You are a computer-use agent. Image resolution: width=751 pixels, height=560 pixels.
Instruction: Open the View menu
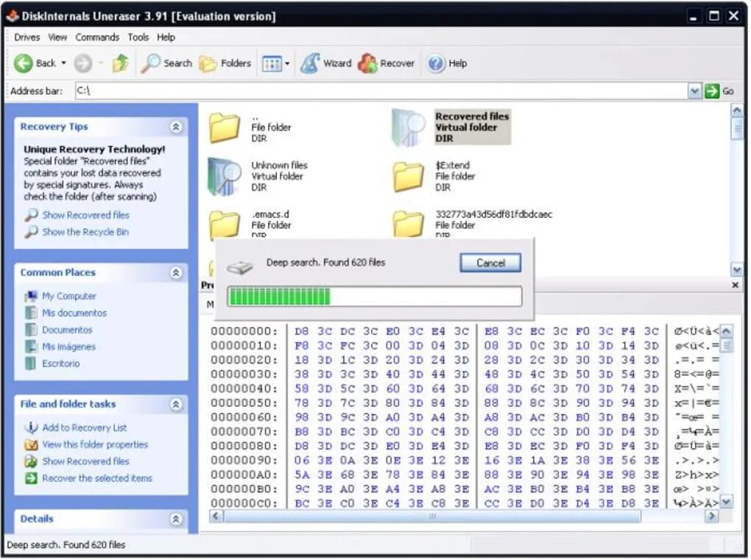57,38
